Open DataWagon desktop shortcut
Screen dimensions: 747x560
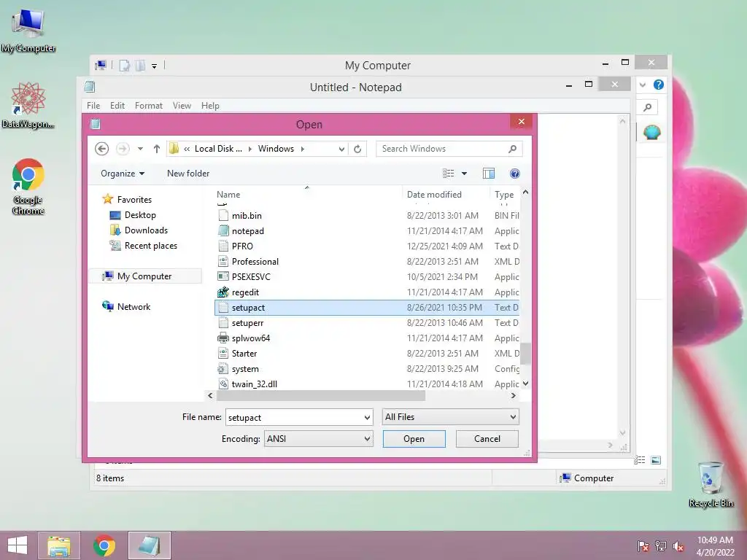[28, 105]
